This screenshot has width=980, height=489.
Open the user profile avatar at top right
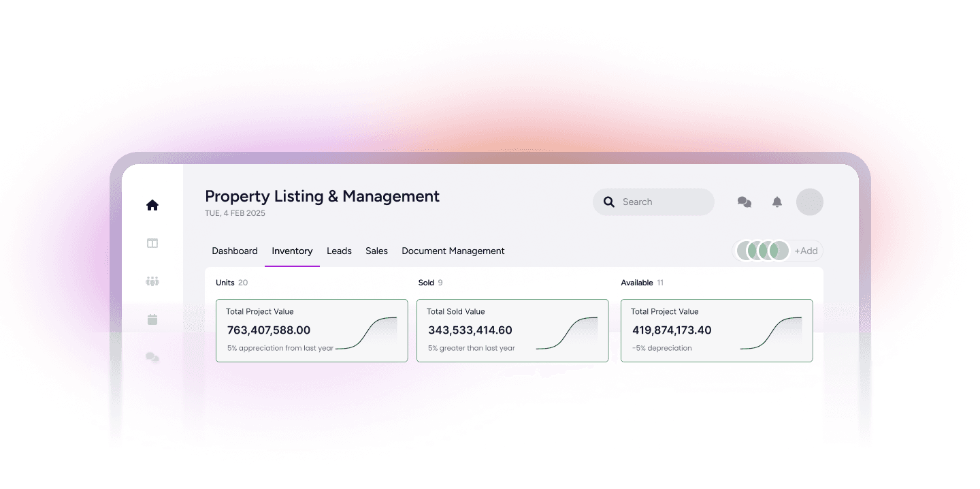810,202
